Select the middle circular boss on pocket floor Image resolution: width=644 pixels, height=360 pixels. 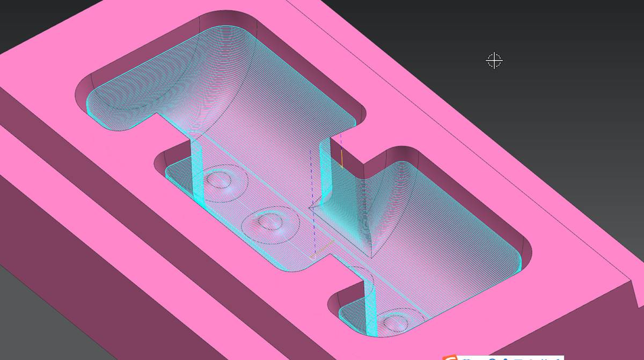point(267,220)
